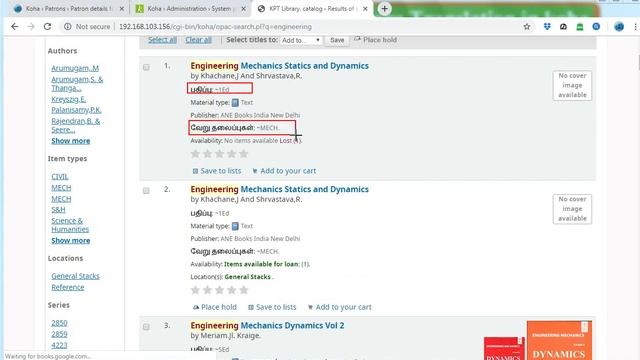The image size is (640, 360).
Task: Click the Save button in results toolbar
Action: point(337,40)
